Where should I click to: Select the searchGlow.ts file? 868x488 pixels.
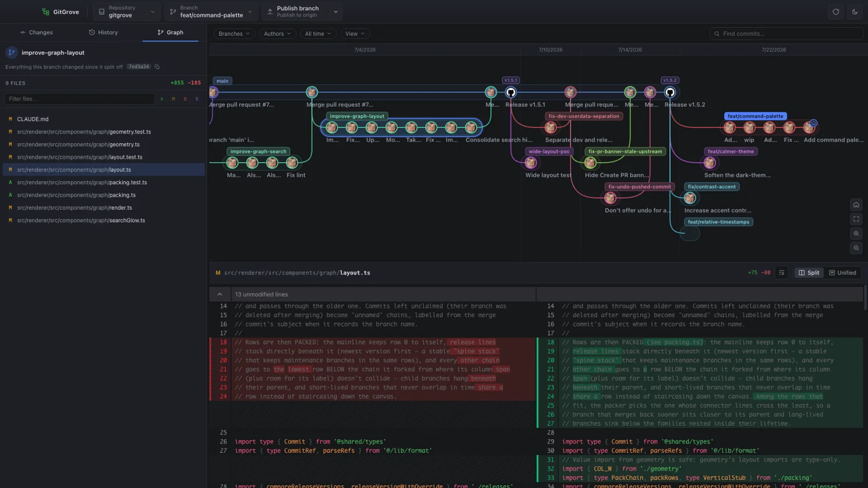103,221
